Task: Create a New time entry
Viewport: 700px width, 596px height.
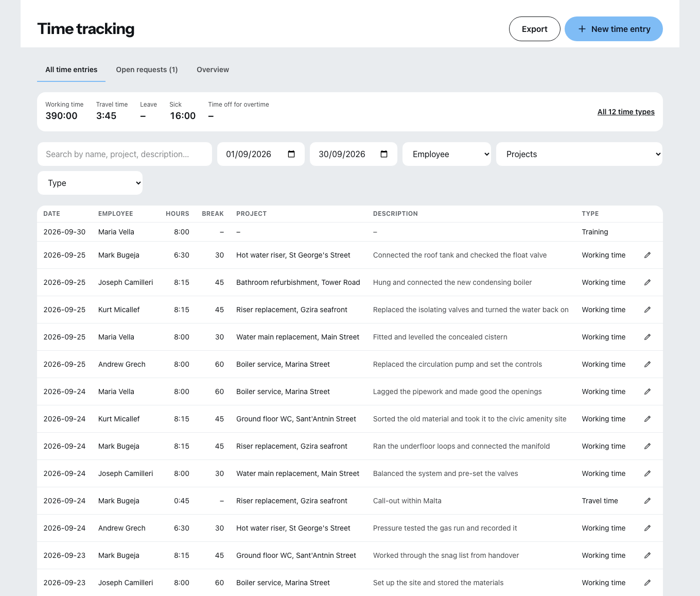Action: [614, 29]
